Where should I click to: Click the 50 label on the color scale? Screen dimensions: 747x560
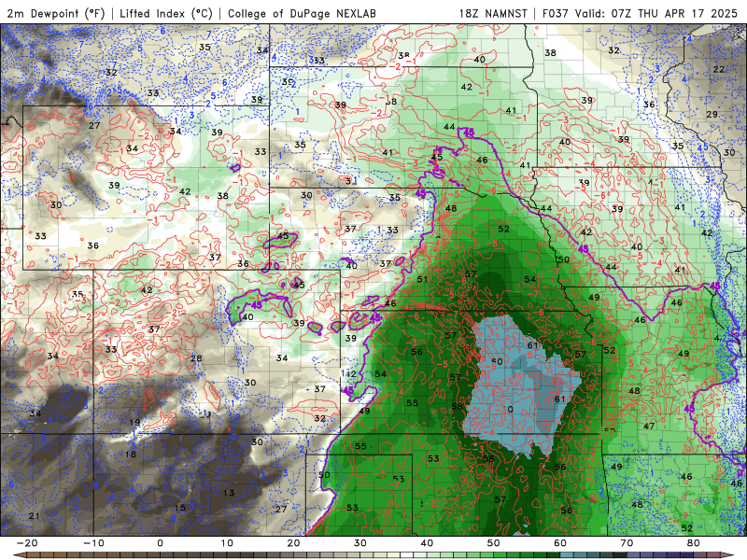click(x=494, y=543)
